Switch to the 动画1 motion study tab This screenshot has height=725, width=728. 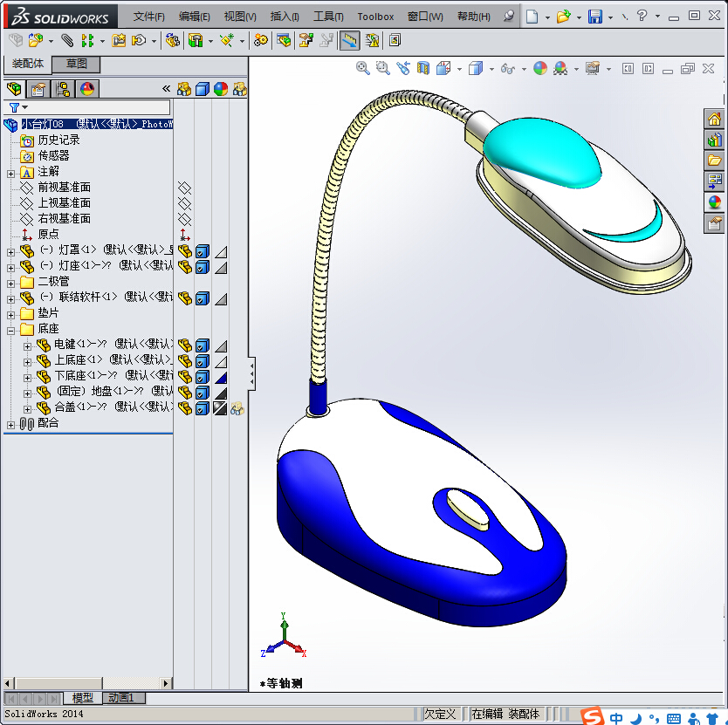tap(123, 698)
